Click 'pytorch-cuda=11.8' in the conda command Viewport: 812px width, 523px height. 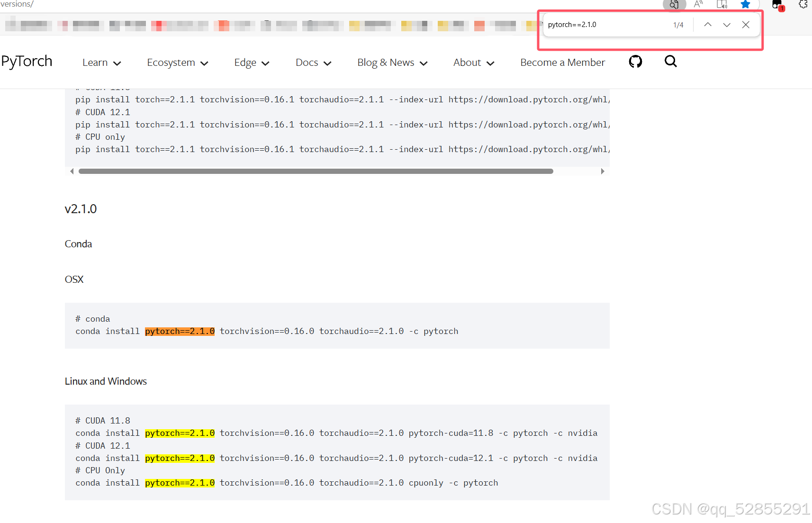(451, 433)
